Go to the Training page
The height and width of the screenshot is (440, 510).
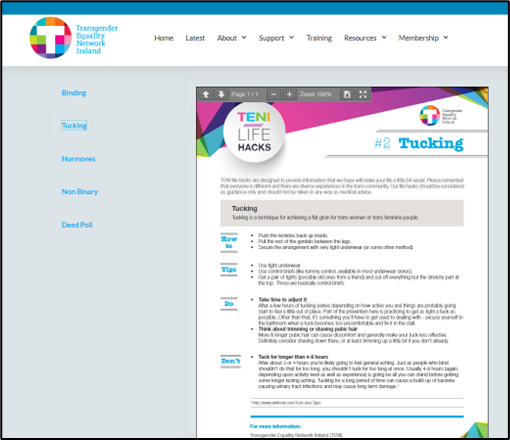pyautogui.click(x=319, y=38)
